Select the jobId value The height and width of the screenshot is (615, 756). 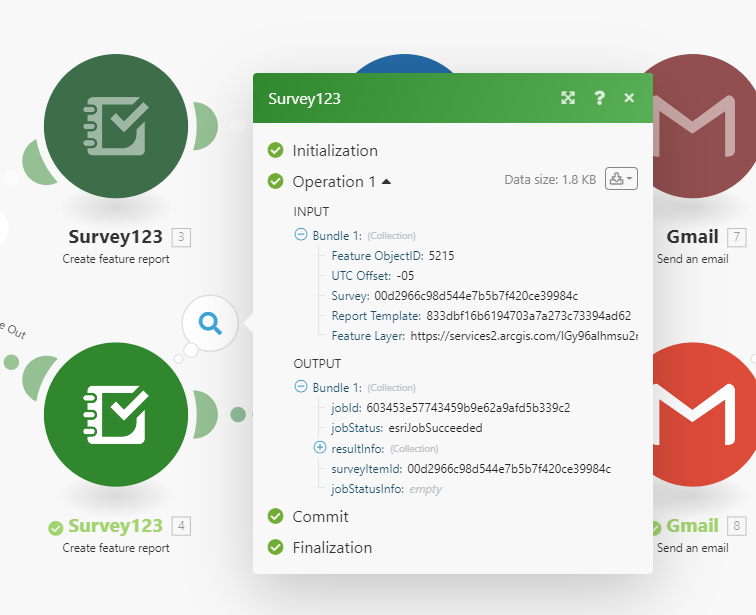[468, 408]
